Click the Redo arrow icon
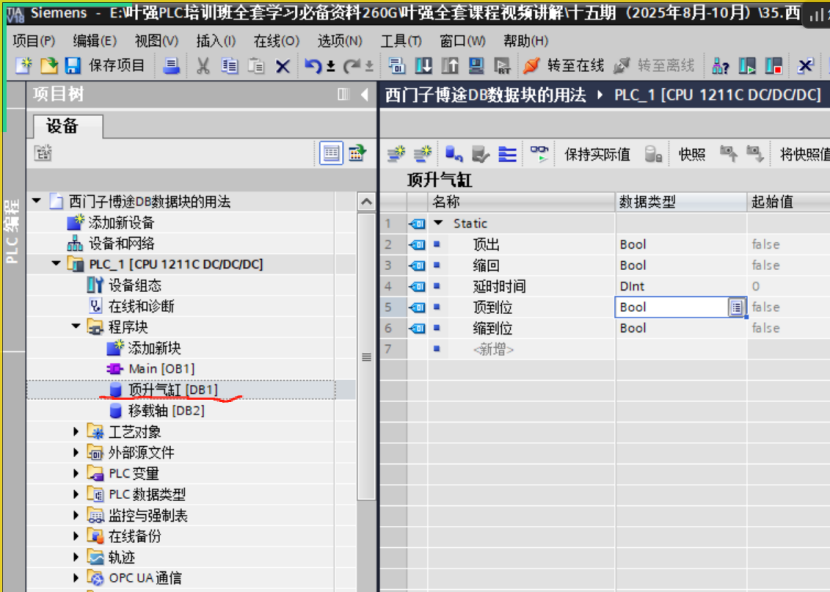 click(351, 66)
